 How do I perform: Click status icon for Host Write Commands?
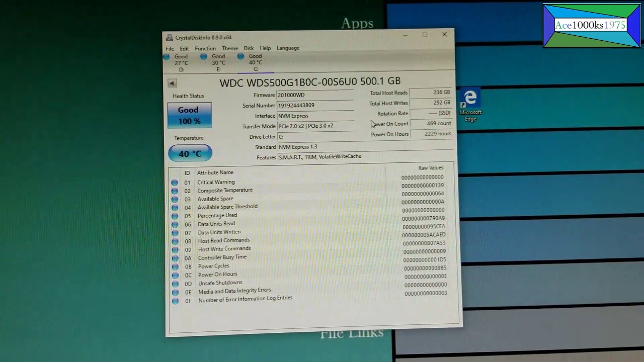click(175, 250)
